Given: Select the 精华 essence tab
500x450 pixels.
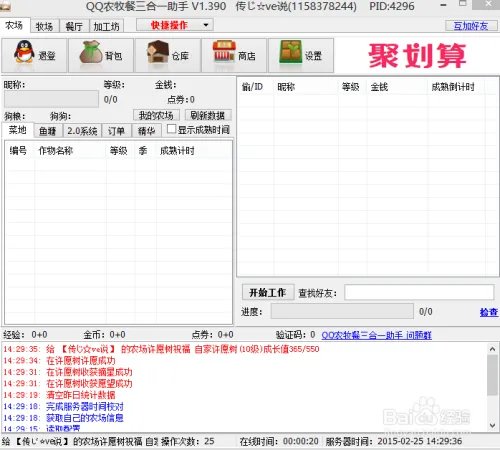Looking at the screenshot, I should (146, 131).
